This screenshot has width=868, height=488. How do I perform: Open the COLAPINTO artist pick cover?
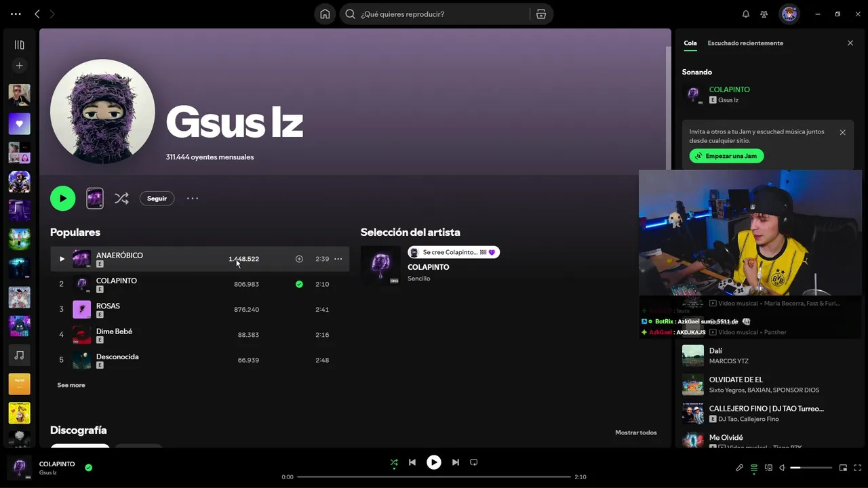(380, 265)
